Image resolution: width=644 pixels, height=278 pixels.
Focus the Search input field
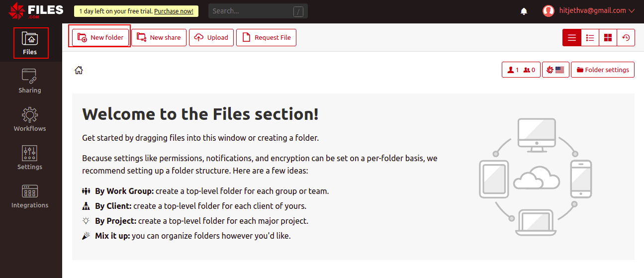tap(258, 11)
